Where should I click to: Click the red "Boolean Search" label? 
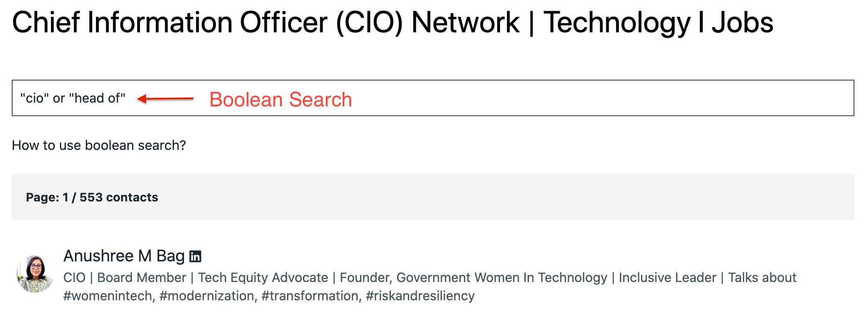280,99
